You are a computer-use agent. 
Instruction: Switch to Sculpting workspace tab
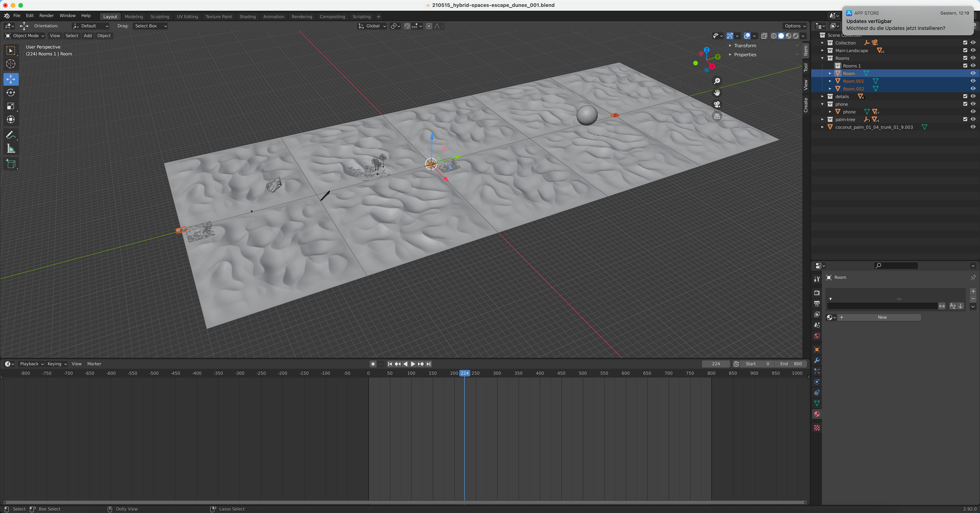pos(160,17)
